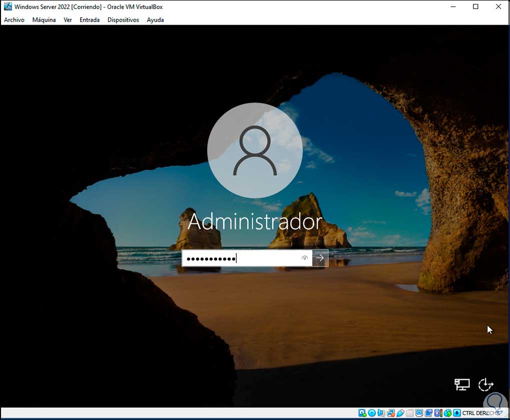Viewport: 510px width, 420px height.
Task: Click the VirtualBox window title icon
Action: (x=8, y=7)
